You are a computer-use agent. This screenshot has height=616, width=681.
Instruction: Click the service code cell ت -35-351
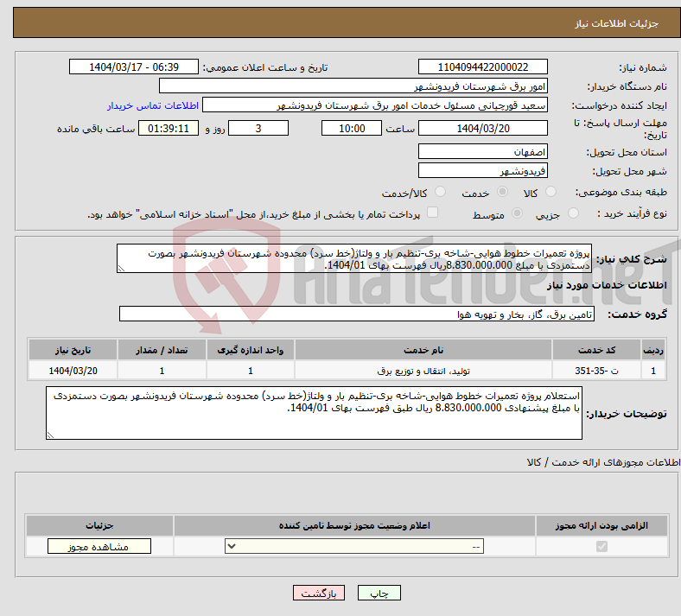597,371
